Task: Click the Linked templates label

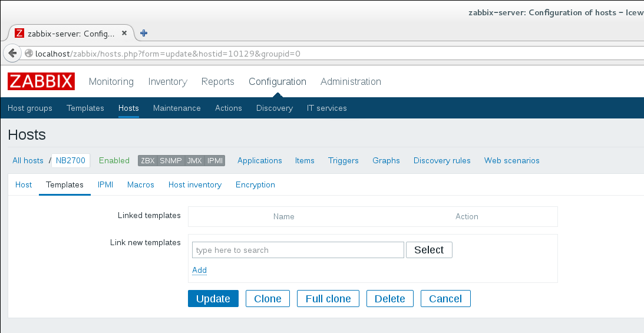Action: click(149, 215)
